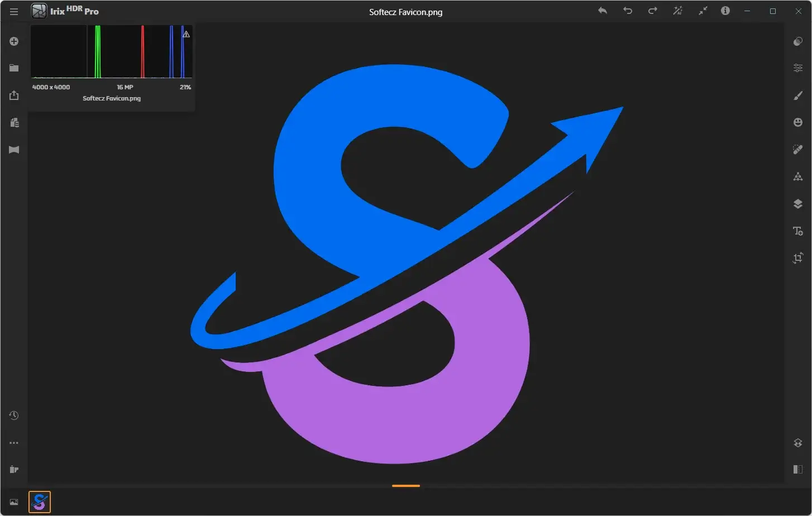Click the dashed layers icon at lower right
This screenshot has height=516, width=812.
(x=798, y=443)
